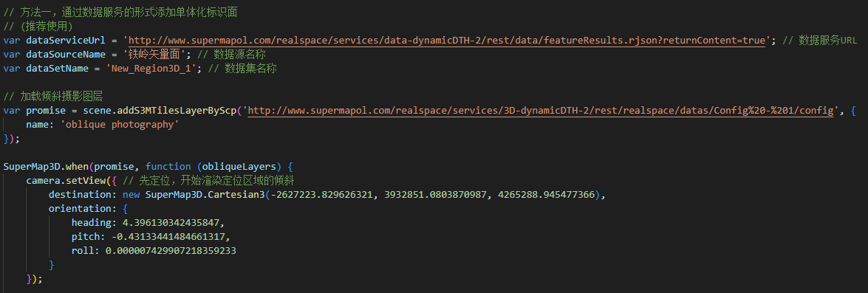The height and width of the screenshot is (293, 868).
Task: Click the SuperMap3D.Cartesian3 constructor
Action: [x=205, y=195]
